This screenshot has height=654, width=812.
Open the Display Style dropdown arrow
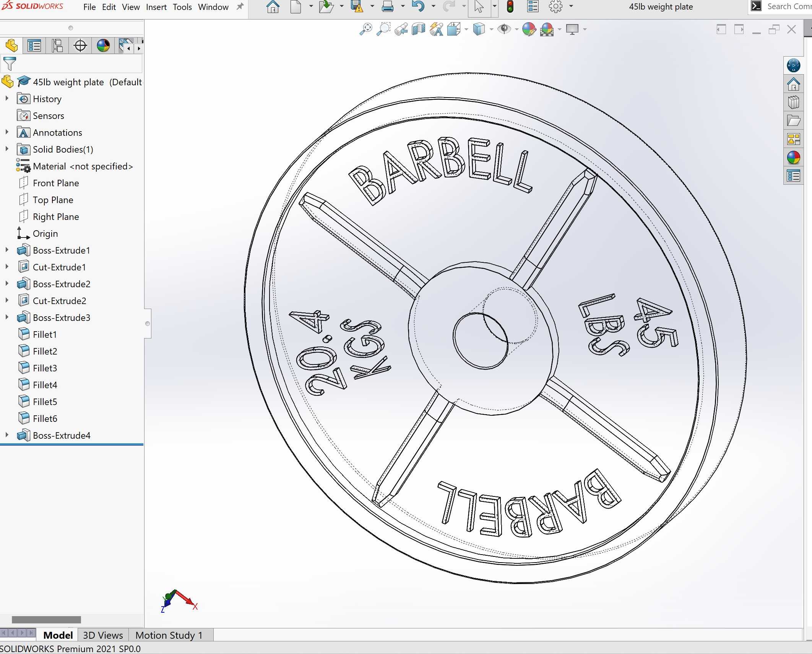(491, 29)
